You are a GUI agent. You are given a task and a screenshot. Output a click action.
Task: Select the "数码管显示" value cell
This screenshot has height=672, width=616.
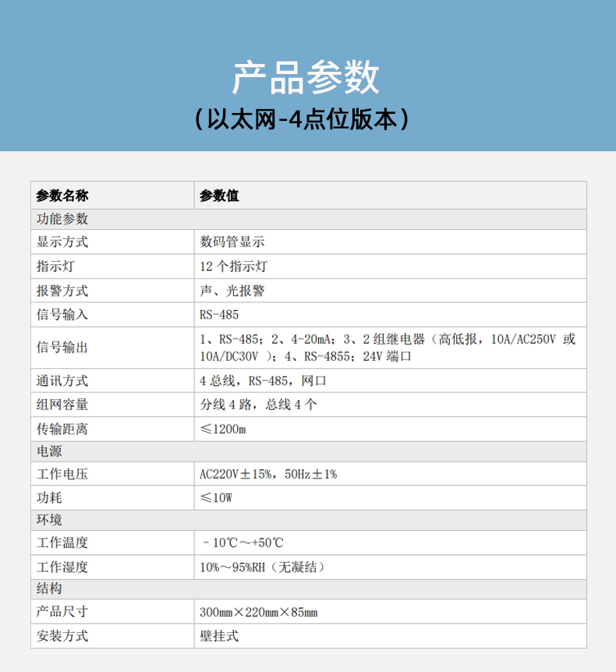tap(232, 242)
